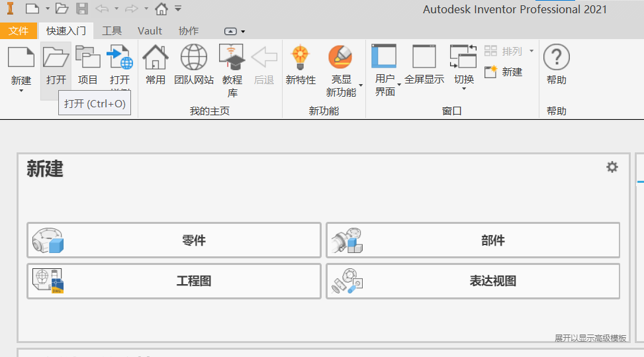Click the open samples icon with globe

pos(120,57)
